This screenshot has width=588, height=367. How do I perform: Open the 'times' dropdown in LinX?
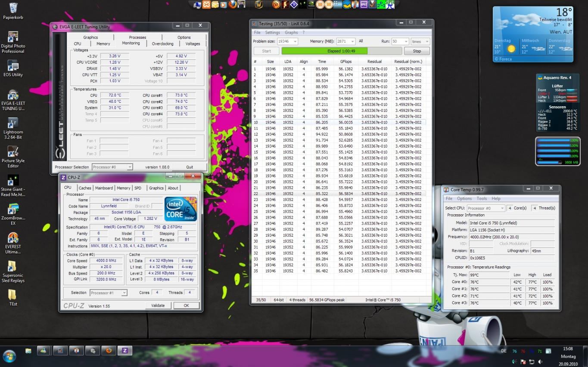pyautogui.click(x=420, y=41)
